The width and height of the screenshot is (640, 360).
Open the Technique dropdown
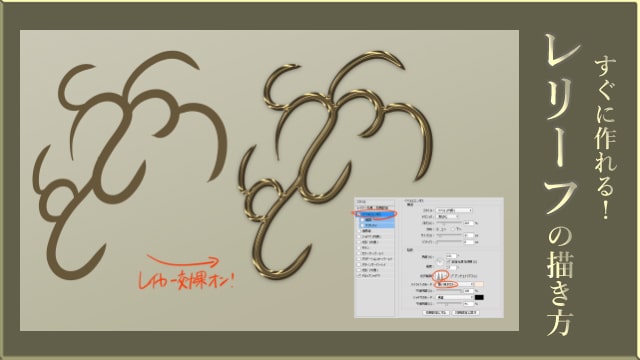pos(447,217)
